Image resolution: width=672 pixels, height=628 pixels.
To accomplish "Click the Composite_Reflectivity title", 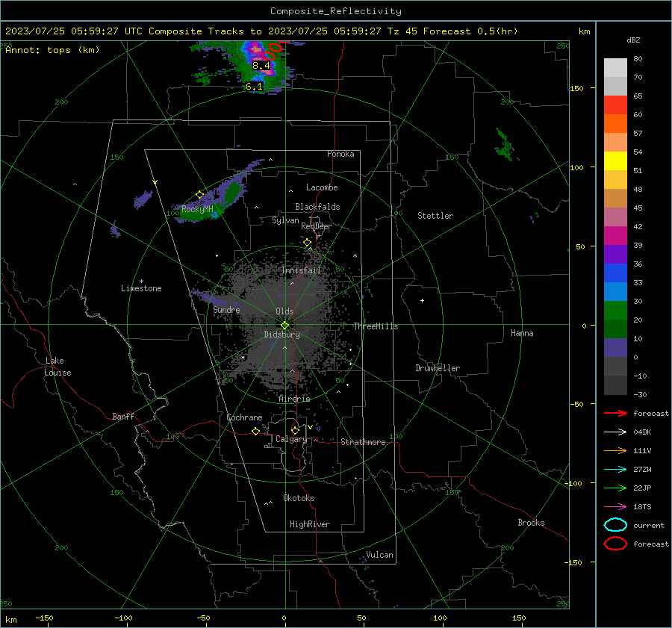I will [336, 11].
